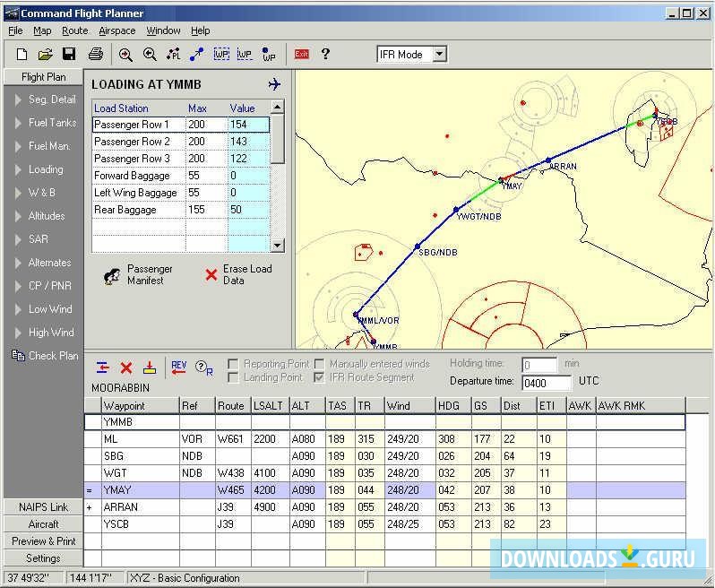Open the Help menu
Image resolution: width=715 pixels, height=588 pixels.
[x=200, y=30]
